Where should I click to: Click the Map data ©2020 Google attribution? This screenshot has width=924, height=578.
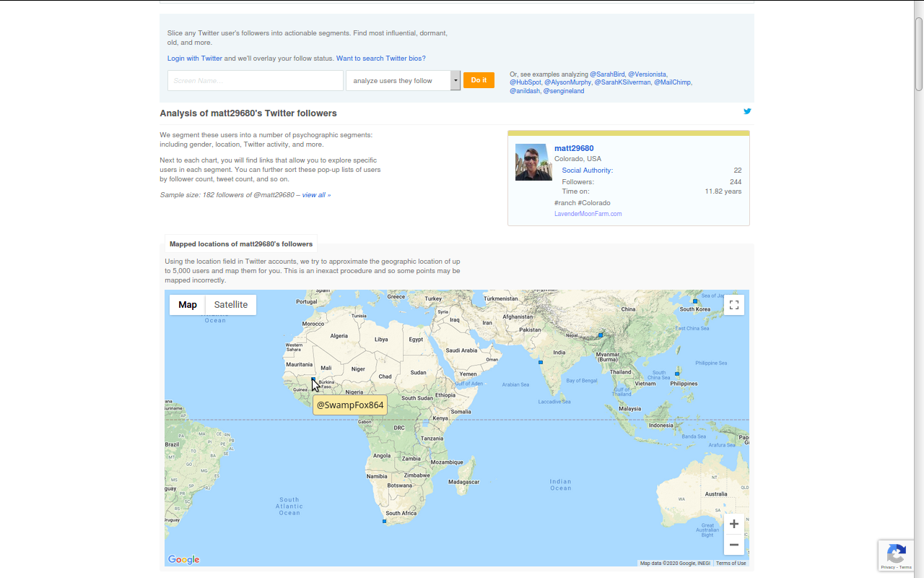click(675, 564)
